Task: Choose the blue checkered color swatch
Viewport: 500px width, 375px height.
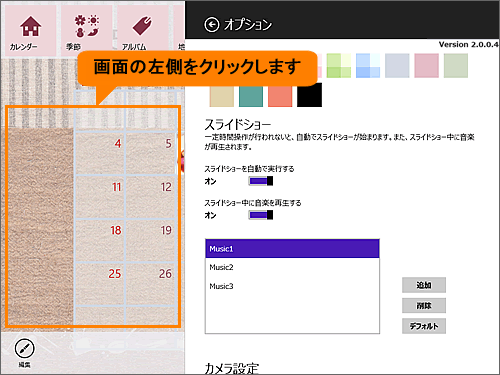Action: [368, 66]
